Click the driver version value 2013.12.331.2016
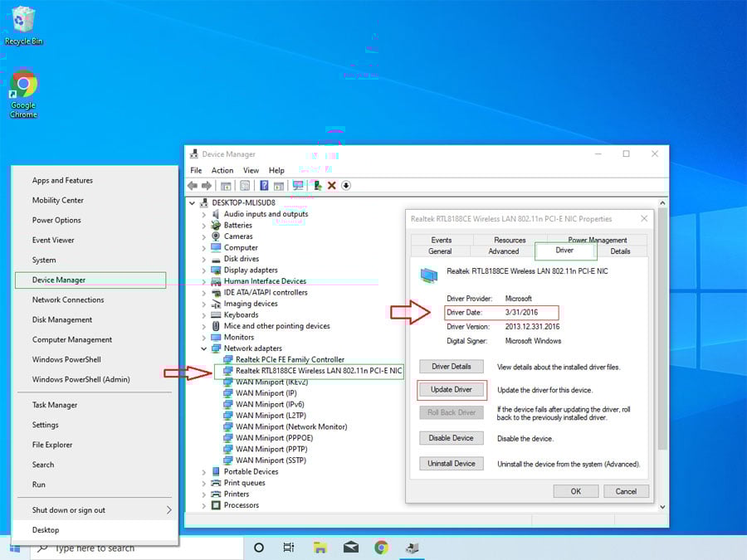 [532, 327]
